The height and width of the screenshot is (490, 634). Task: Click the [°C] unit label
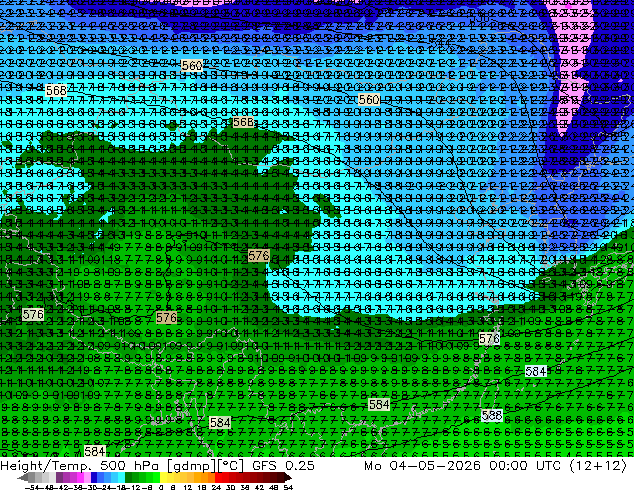[x=229, y=466]
